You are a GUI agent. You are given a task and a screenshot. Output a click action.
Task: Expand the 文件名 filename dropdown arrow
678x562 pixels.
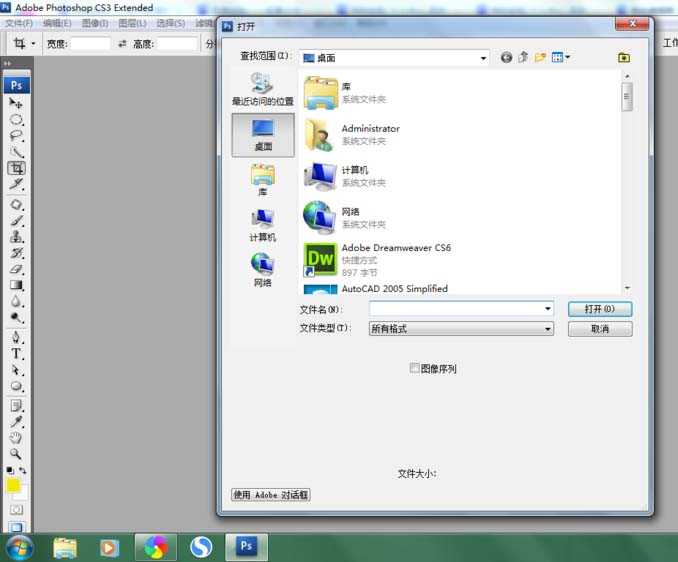click(547, 309)
